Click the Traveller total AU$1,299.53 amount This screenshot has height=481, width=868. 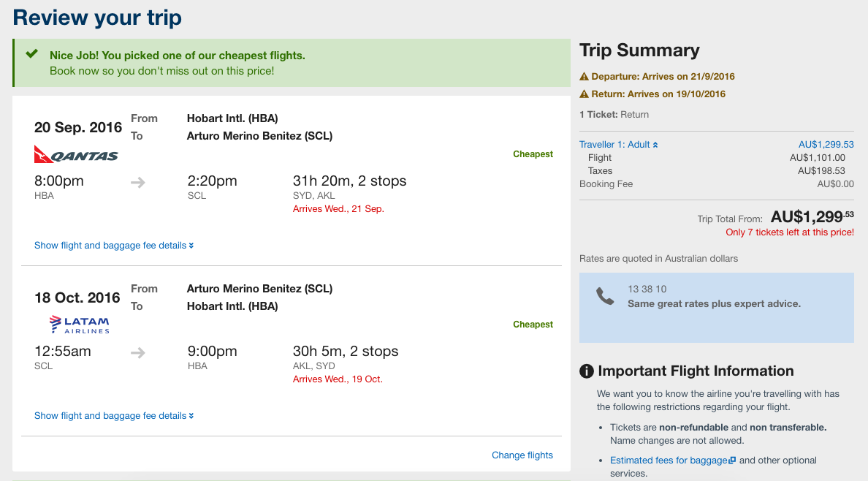(x=826, y=145)
